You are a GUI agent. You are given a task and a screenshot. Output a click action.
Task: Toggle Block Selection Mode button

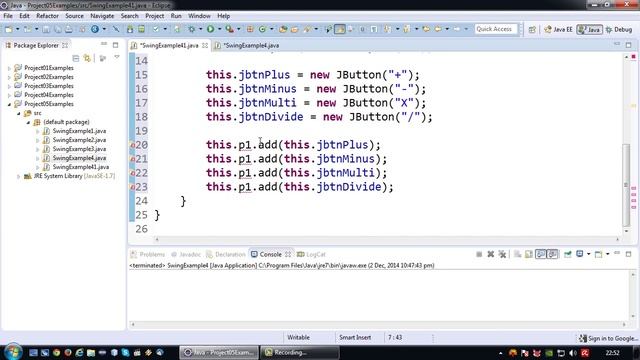tap(362, 29)
